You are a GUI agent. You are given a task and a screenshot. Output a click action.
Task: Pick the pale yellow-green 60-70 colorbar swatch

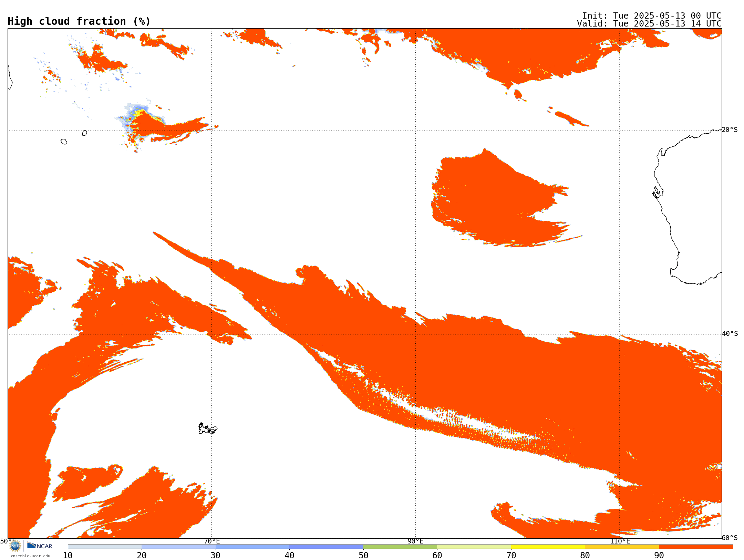(474, 547)
